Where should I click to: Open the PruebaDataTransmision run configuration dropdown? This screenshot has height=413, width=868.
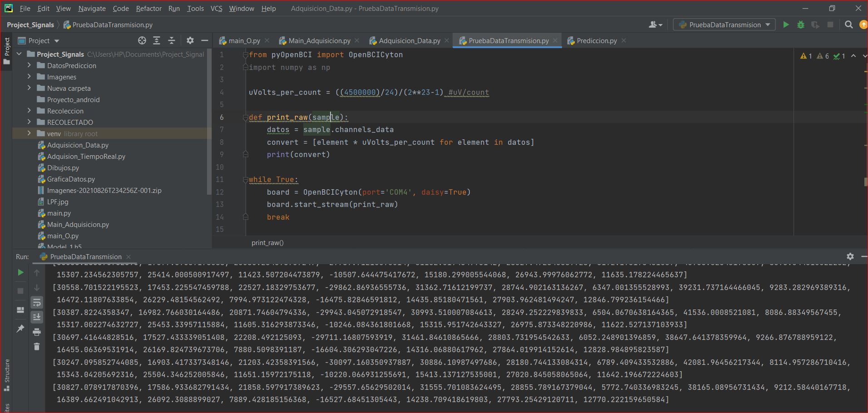725,25
